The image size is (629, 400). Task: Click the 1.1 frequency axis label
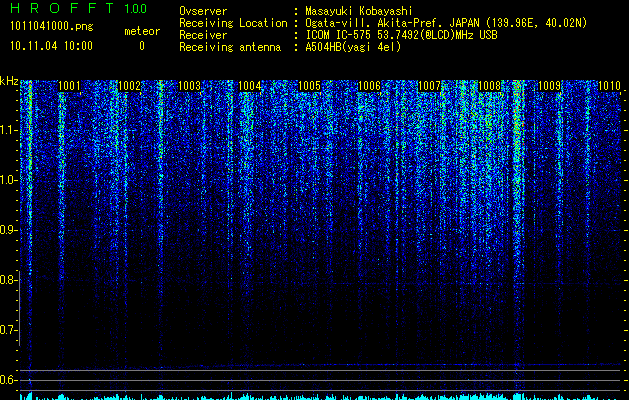[x=8, y=130]
